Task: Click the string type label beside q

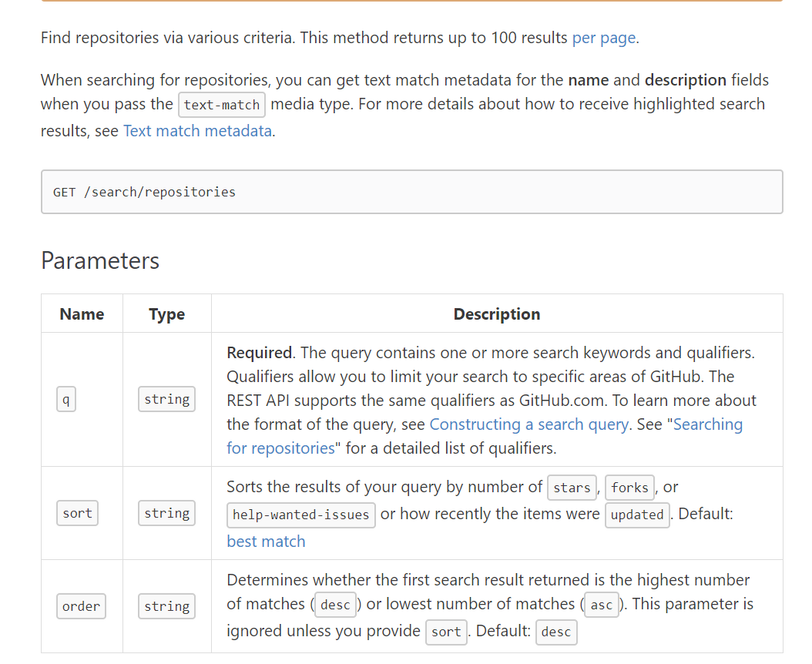Action: (166, 399)
